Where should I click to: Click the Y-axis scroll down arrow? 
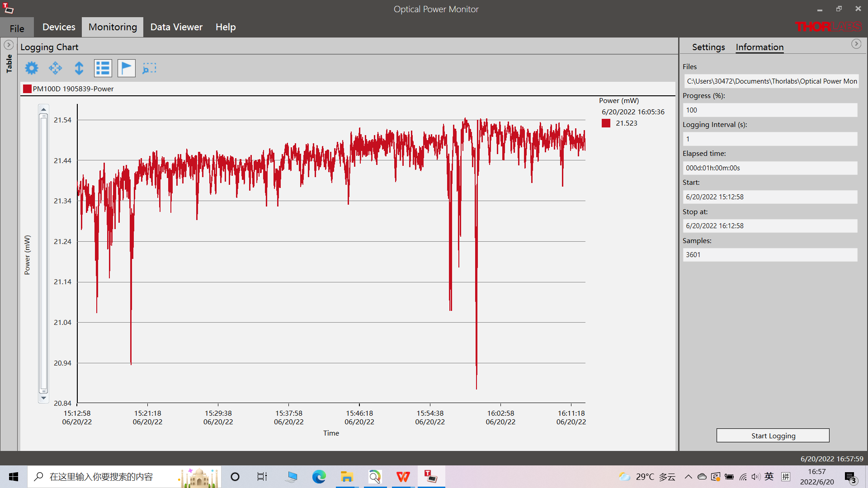tap(43, 398)
